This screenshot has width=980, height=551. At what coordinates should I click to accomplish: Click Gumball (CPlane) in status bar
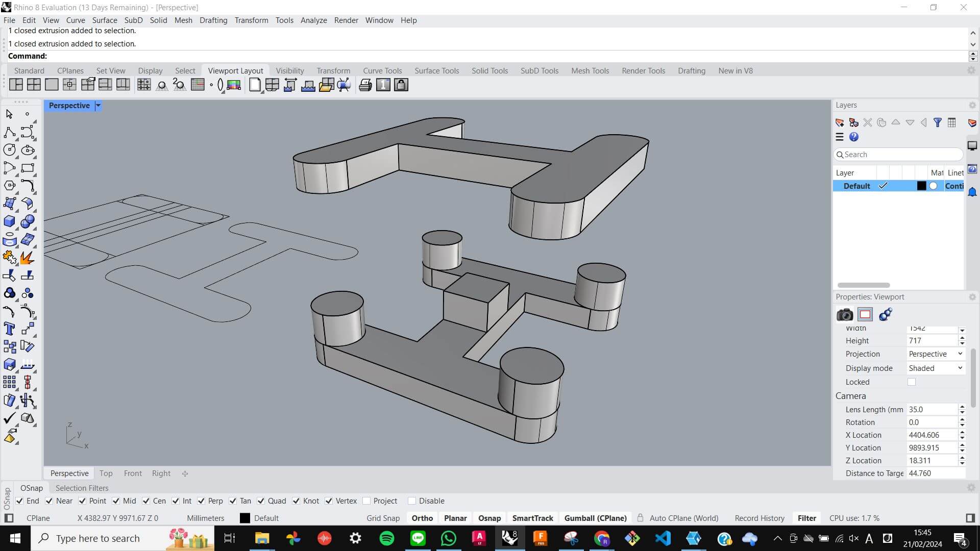click(x=595, y=518)
